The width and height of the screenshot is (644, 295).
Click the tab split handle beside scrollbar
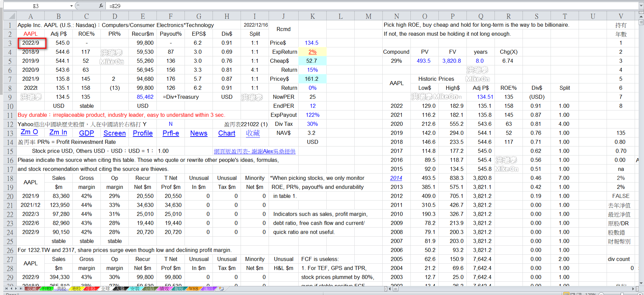tap(385, 289)
